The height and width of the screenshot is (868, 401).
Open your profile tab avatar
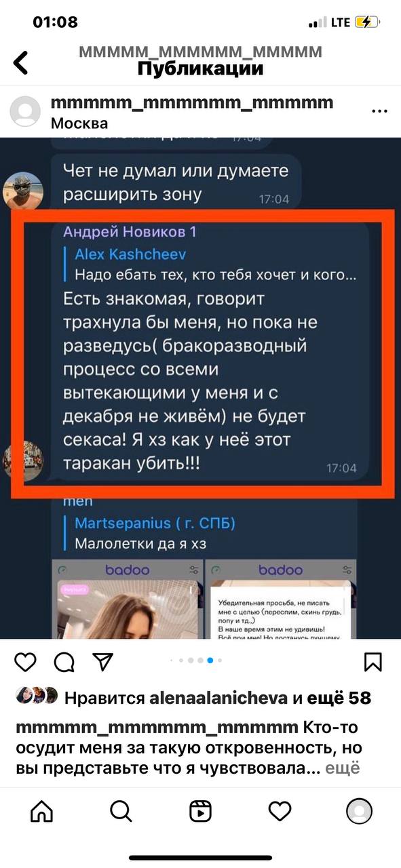pyautogui.click(x=359, y=810)
